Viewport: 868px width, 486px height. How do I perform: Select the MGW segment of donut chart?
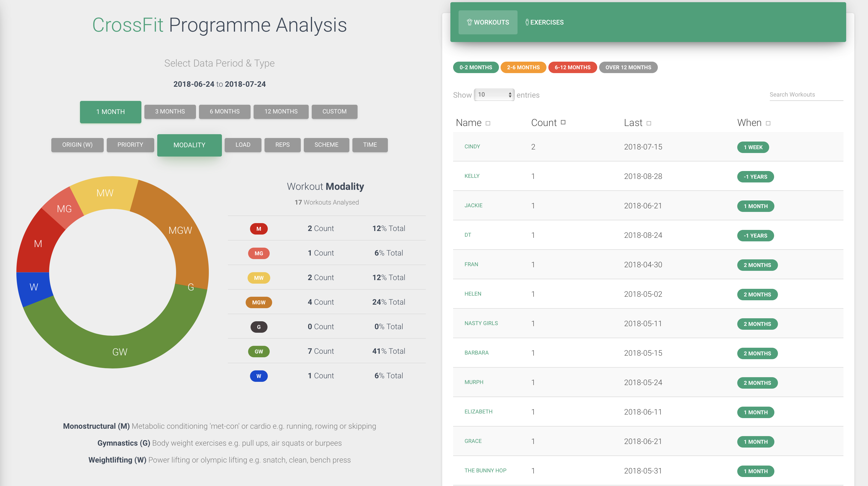coord(181,230)
